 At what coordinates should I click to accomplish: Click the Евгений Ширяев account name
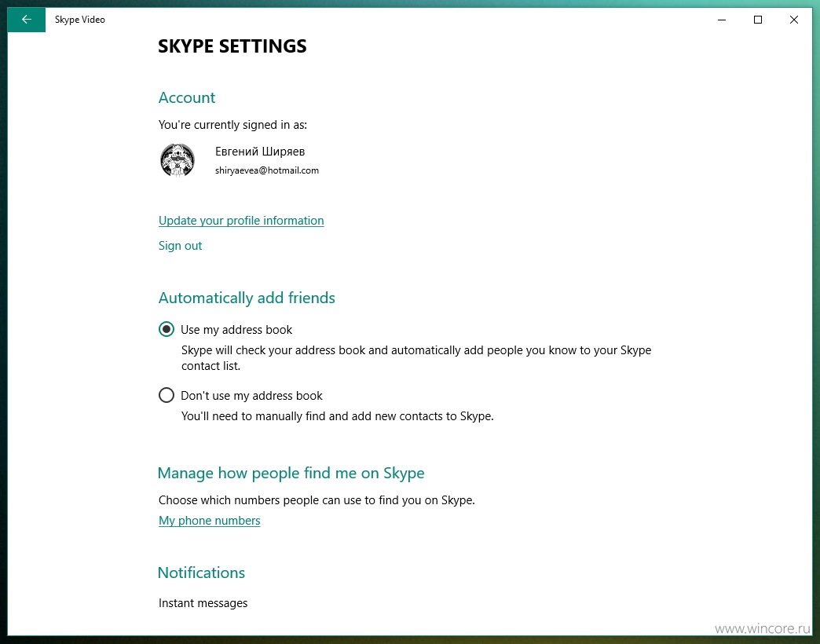[x=260, y=152]
